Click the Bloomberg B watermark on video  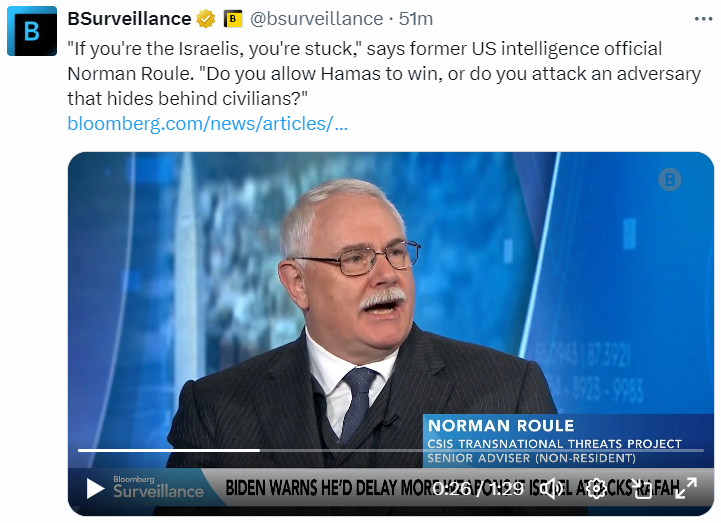click(x=669, y=180)
